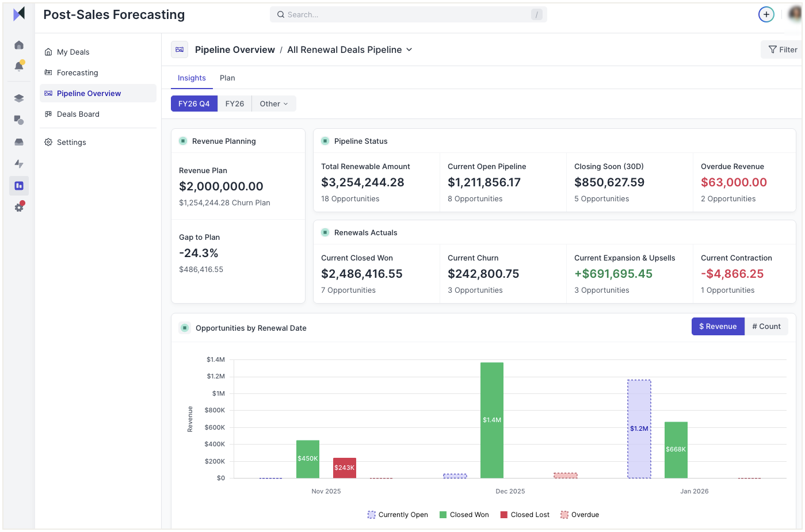This screenshot has width=805, height=532.
Task: Open My Deals from sidebar
Action: (73, 52)
